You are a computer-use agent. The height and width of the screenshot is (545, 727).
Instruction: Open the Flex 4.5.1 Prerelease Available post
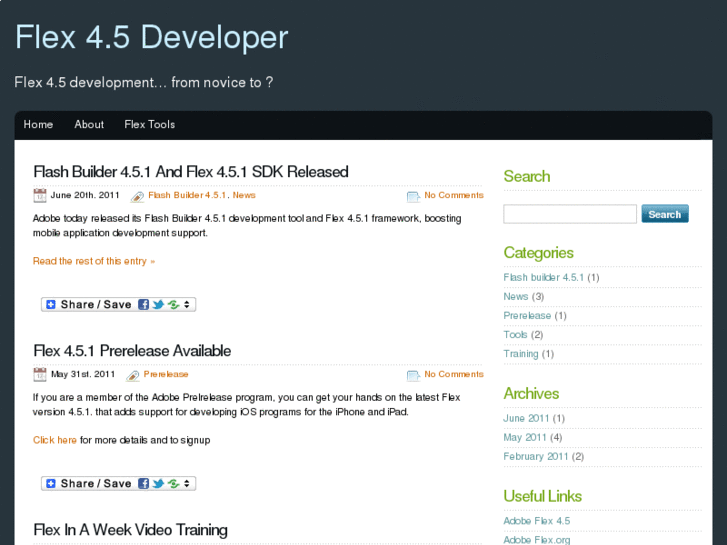pyautogui.click(x=132, y=351)
